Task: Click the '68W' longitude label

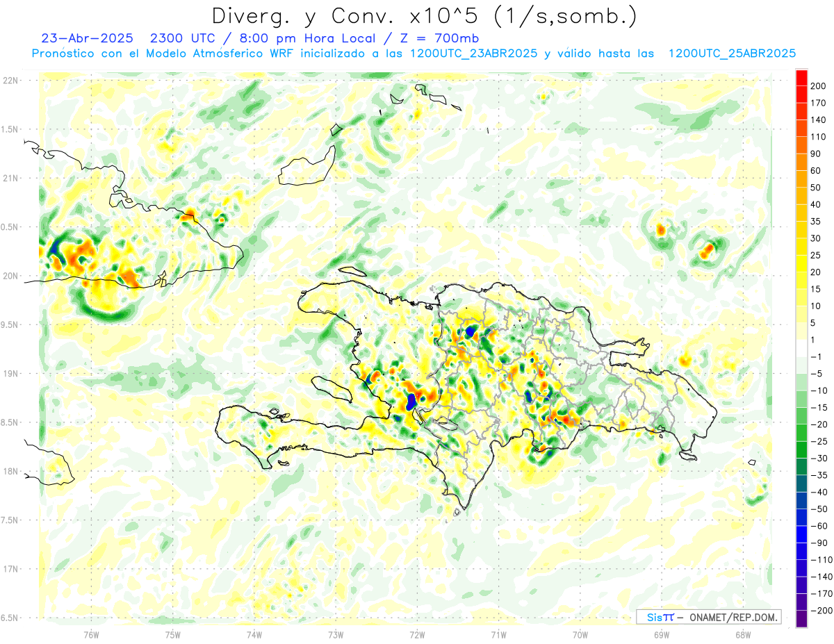Action: [x=743, y=634]
